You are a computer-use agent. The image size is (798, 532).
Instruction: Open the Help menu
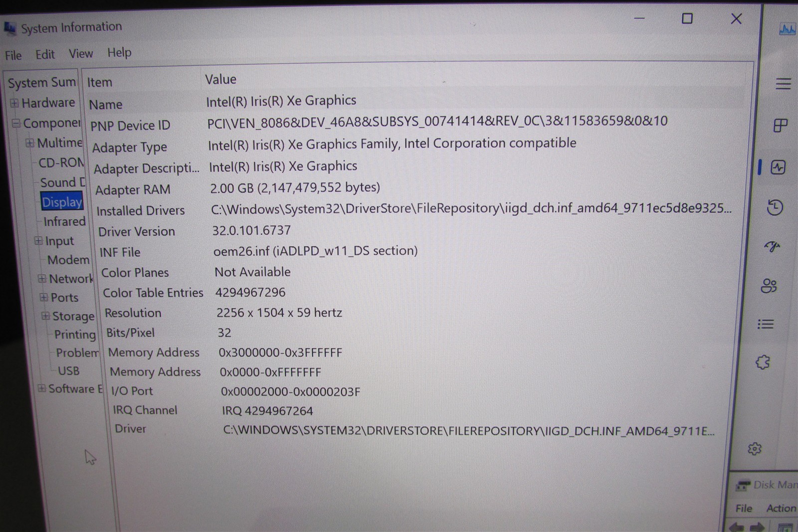tap(119, 52)
